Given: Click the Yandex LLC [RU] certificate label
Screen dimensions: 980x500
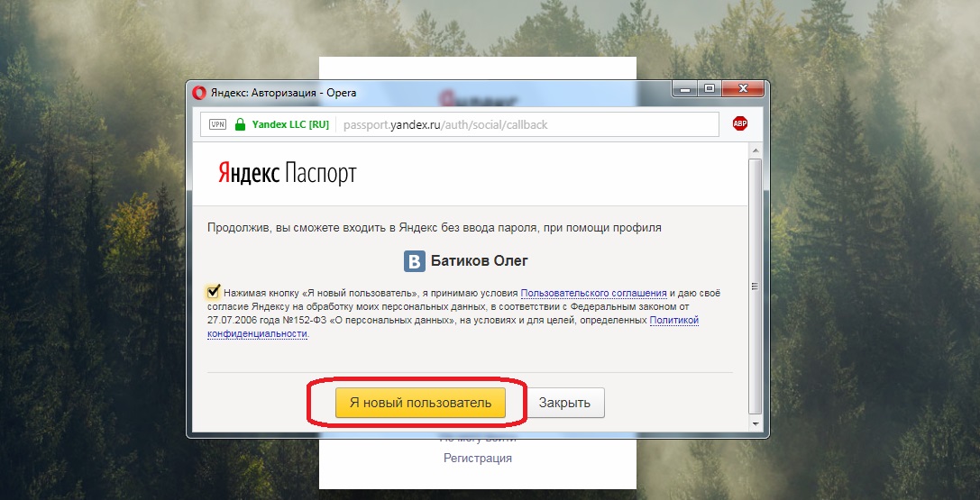Looking at the screenshot, I should click(290, 124).
